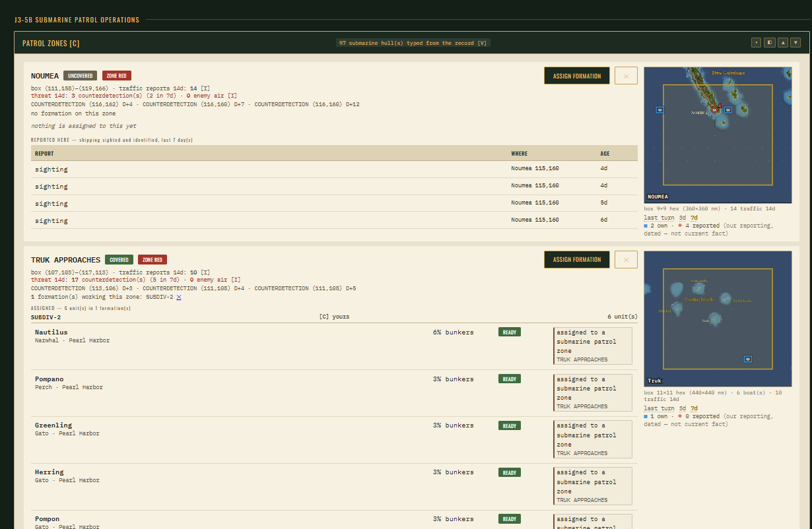Switch Noumea map to 'last turn' range
This screenshot has height=529, width=812.
tap(659, 218)
